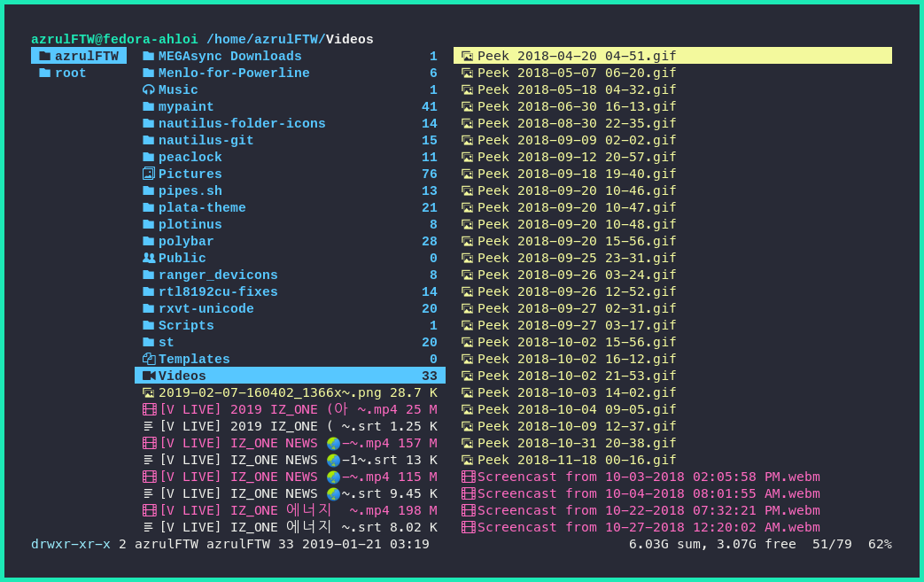Select Peek 2018-09-18 19-40.gif
Screen dimensions: 924x582
(672, 174)
